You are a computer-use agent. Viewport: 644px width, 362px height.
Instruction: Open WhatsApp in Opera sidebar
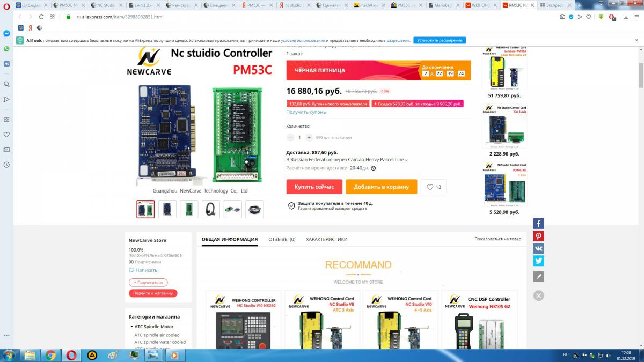coord(6,48)
